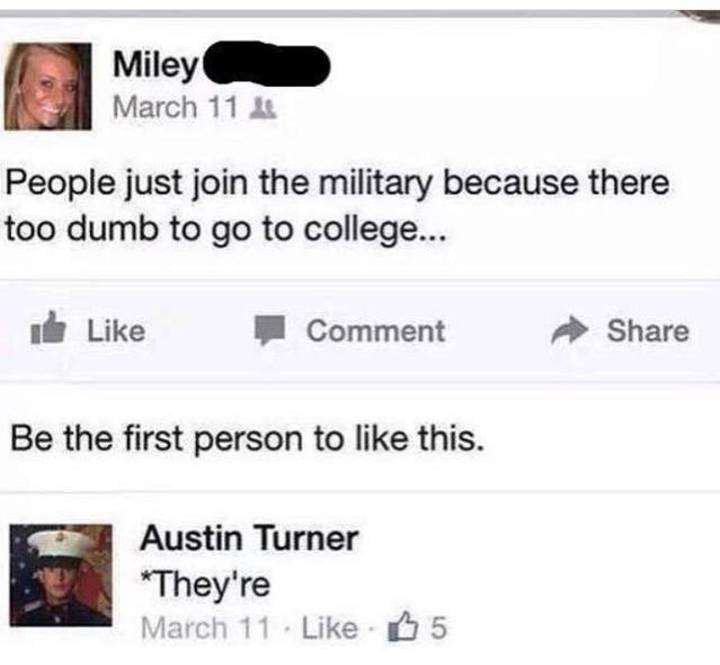This screenshot has height=665, width=720.
Task: Click the March 11 timestamp on Austin's comment
Action: pos(205,627)
